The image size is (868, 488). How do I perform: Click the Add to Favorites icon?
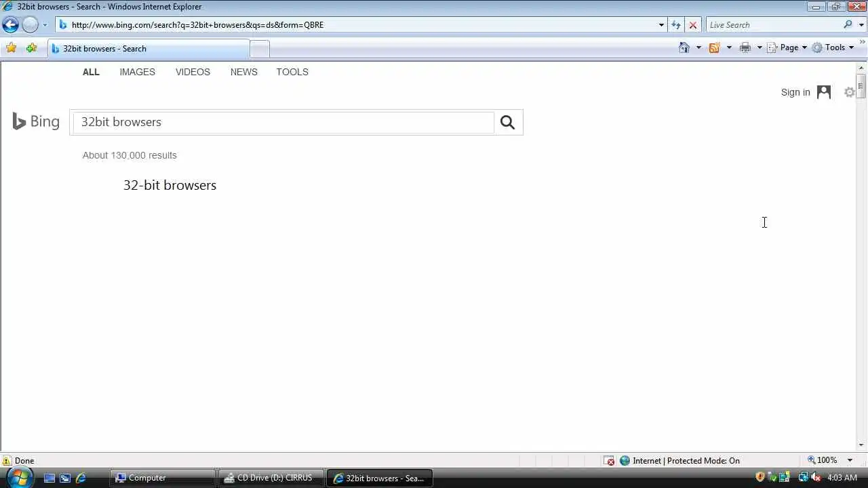coord(31,48)
